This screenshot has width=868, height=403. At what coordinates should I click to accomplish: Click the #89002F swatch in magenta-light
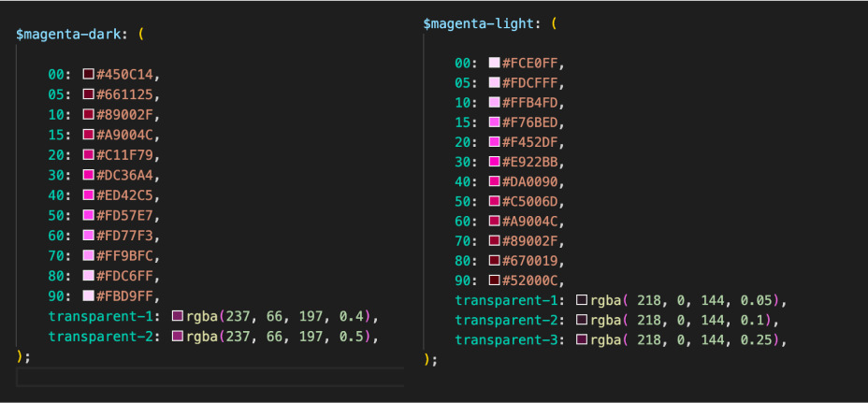pos(495,241)
